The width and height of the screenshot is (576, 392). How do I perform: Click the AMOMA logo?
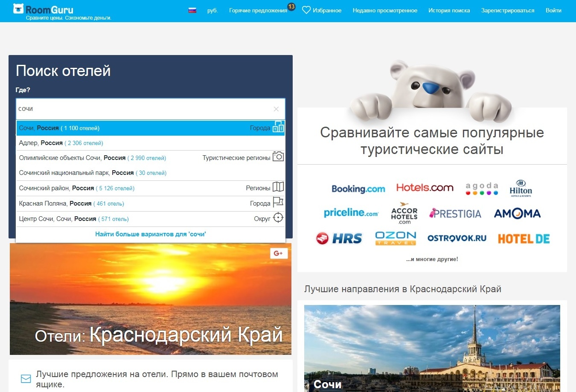pos(517,213)
